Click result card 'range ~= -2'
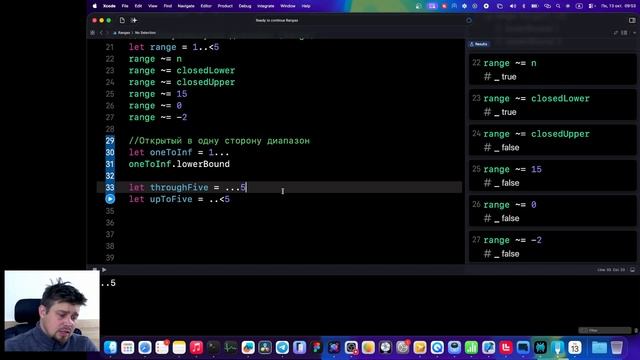640x360 pixels. pyautogui.click(x=553, y=247)
